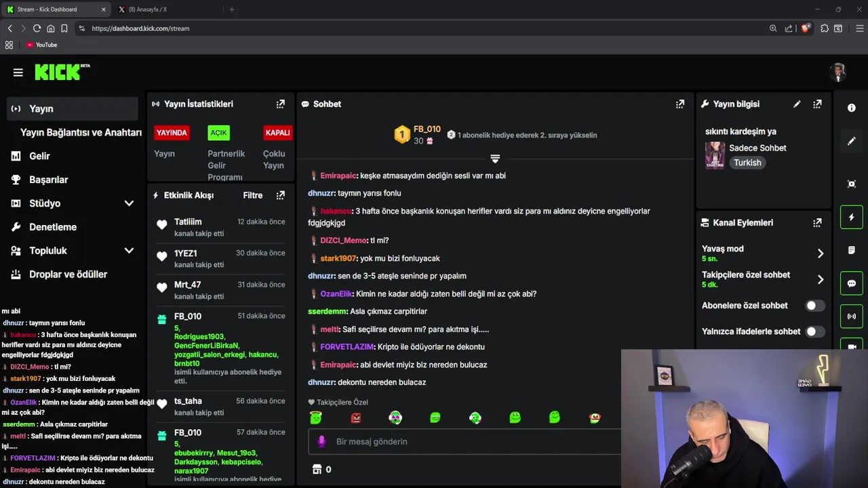The image size is (868, 488).
Task: Click username OzanElik in the chat
Action: point(336,293)
